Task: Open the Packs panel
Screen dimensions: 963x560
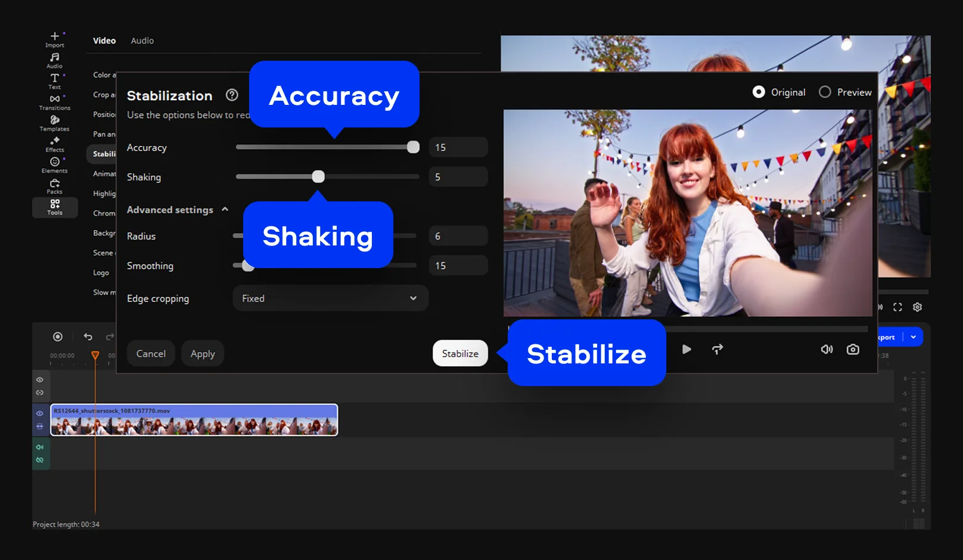Action: 54,186
